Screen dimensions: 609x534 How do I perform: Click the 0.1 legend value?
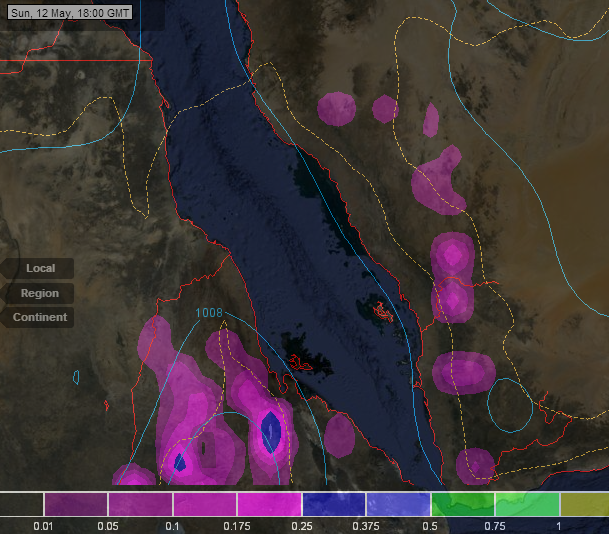pos(172,527)
